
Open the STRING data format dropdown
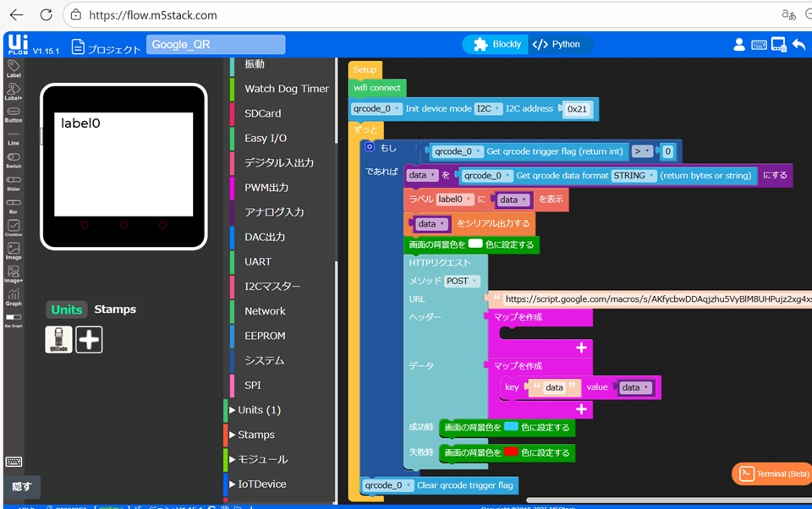(634, 176)
